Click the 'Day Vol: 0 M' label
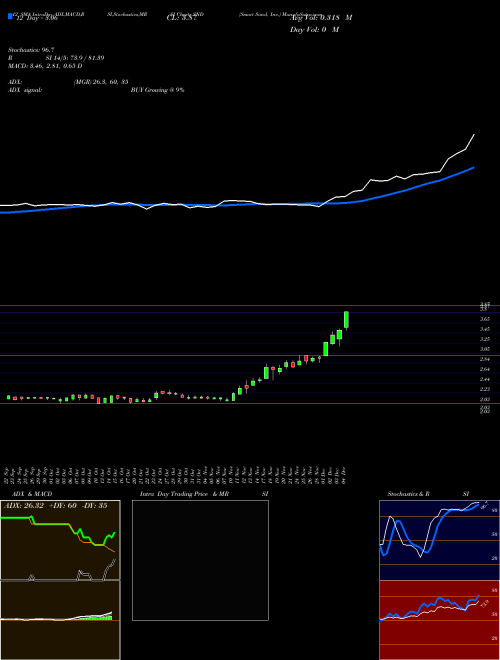The height and width of the screenshot is (660, 500). coord(314,30)
